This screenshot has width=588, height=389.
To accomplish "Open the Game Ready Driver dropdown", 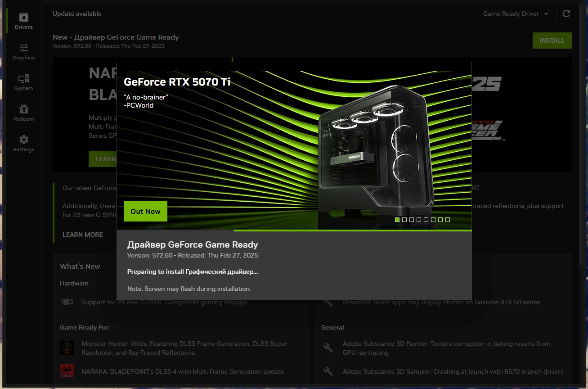I will click(x=516, y=14).
